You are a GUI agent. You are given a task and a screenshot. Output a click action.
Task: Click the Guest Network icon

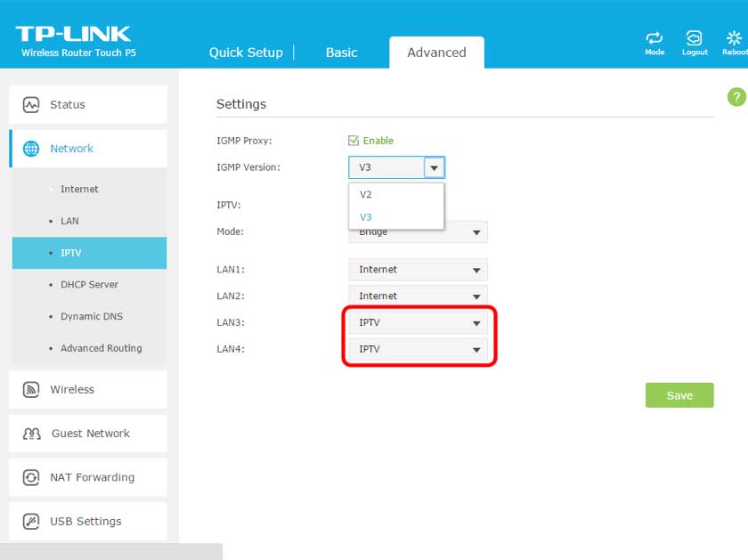31,434
